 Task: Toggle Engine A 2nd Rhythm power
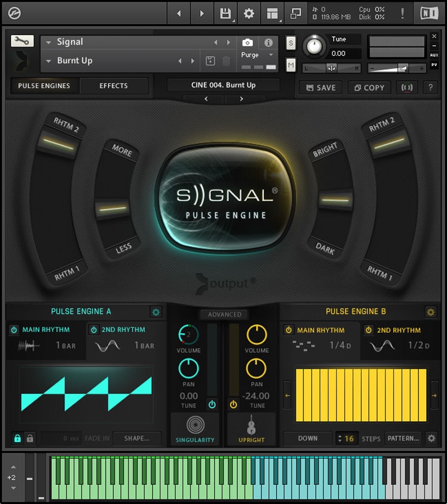[94, 330]
